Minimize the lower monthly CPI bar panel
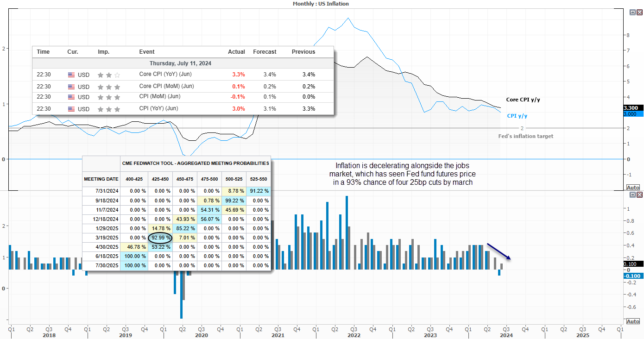 [633, 195]
